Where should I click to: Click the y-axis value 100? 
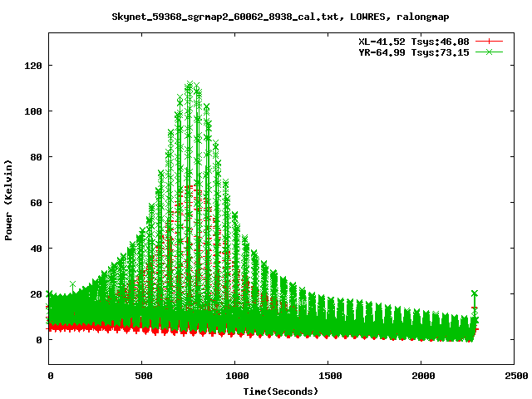tap(33, 111)
